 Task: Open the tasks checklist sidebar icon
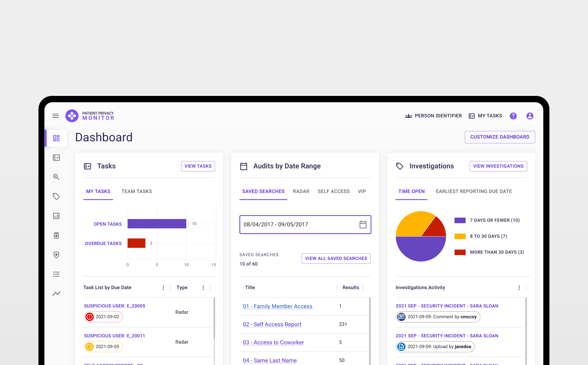tap(56, 158)
